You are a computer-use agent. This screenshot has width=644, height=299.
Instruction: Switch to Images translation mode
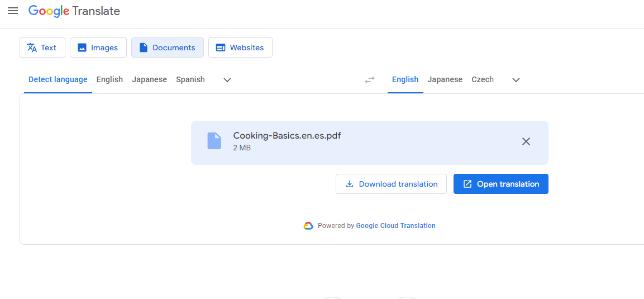tap(98, 48)
